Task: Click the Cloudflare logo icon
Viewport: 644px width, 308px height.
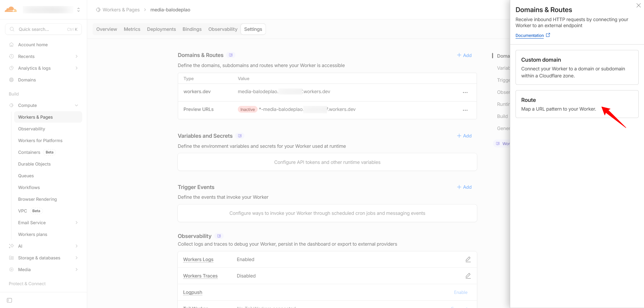Action: (x=11, y=9)
